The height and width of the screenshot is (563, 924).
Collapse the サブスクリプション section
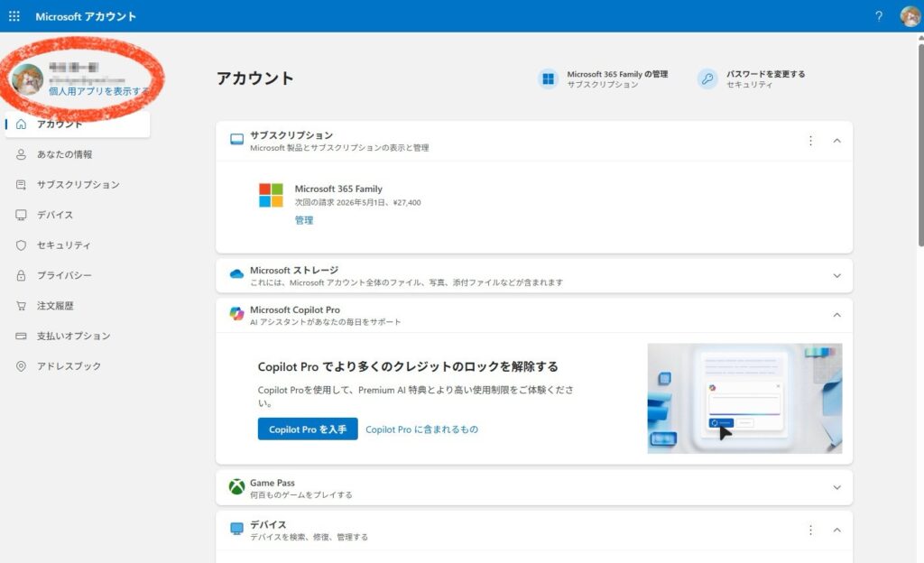pyautogui.click(x=836, y=141)
